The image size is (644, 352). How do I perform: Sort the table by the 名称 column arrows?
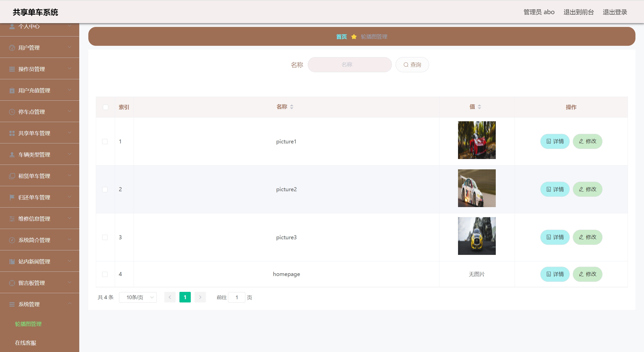pyautogui.click(x=292, y=107)
